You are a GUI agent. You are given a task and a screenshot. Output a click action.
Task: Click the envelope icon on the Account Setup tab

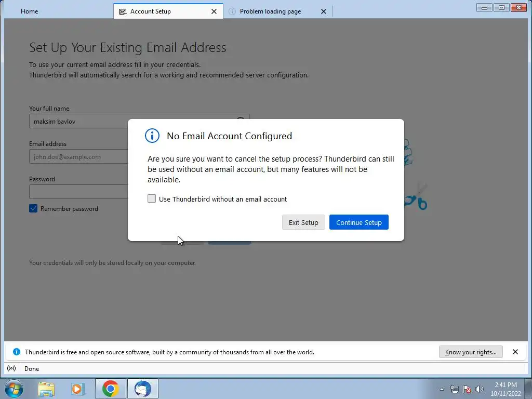coord(123,11)
